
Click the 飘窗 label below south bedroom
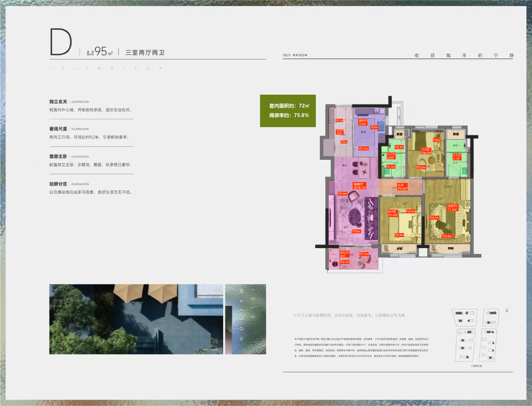[400, 248]
